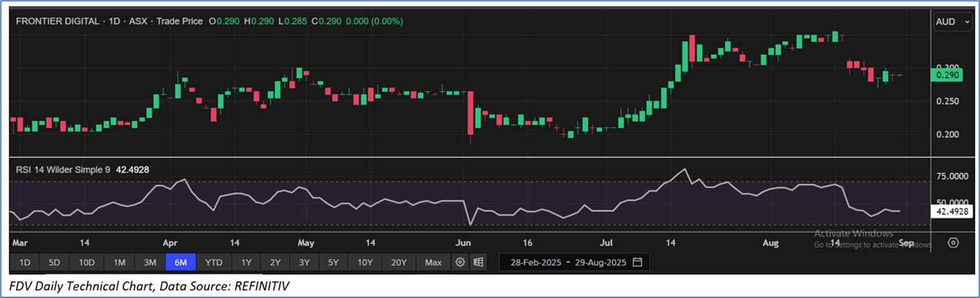Open the calendar date picker icon
The height and width of the screenshot is (298, 980).
tap(637, 262)
